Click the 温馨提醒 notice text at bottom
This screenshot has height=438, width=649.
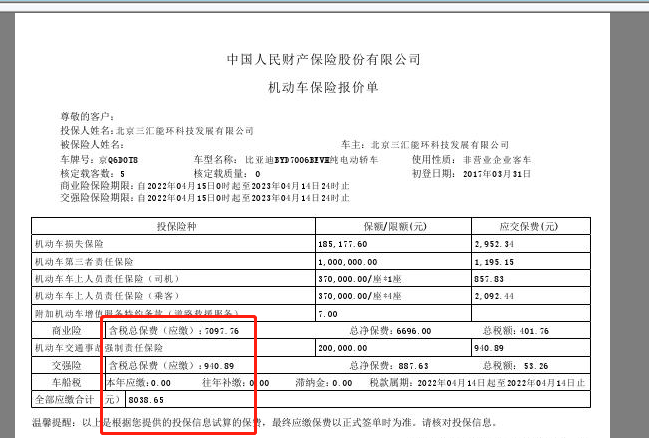click(x=300, y=422)
